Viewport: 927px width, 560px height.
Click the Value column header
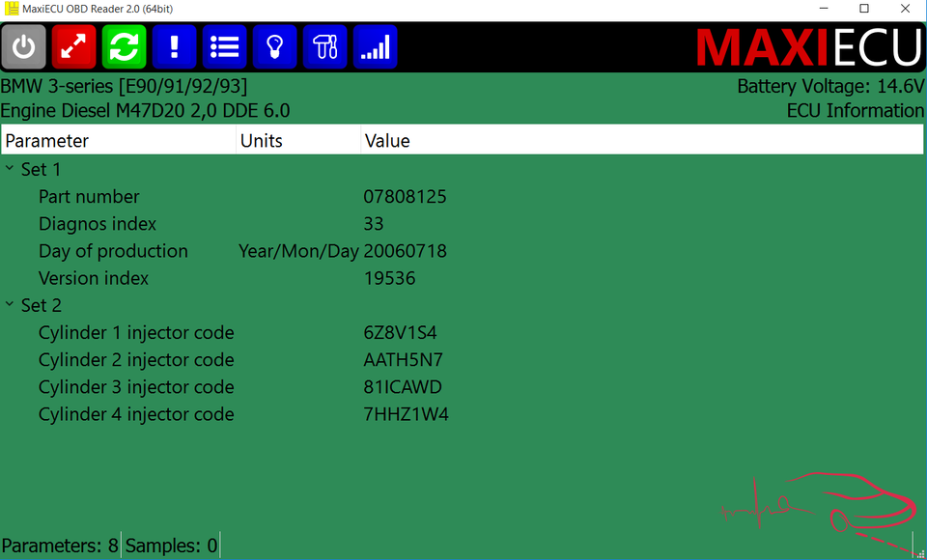point(642,140)
